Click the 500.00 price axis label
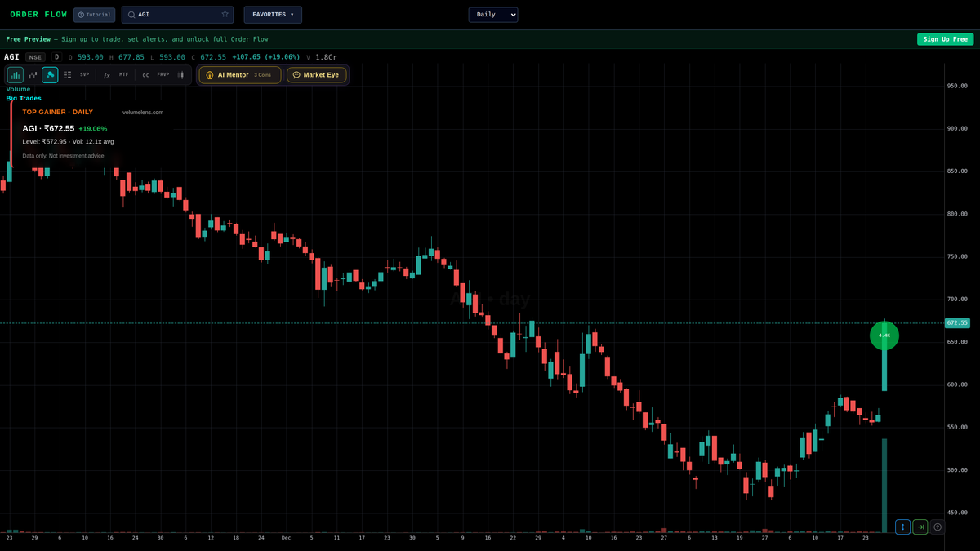Image resolution: width=980 pixels, height=551 pixels. click(x=957, y=470)
